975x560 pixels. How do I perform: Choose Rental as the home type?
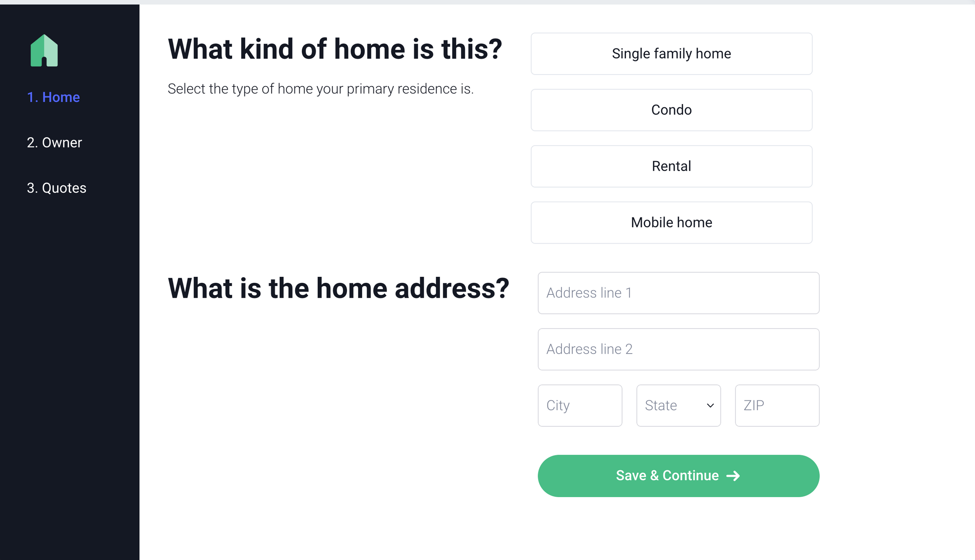(x=671, y=166)
